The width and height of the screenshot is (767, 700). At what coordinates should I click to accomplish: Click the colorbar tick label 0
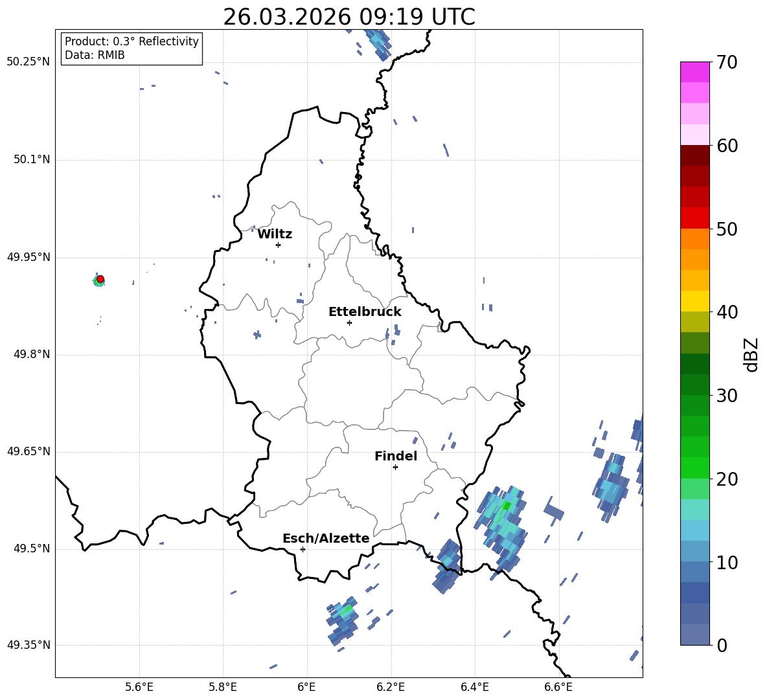click(722, 646)
